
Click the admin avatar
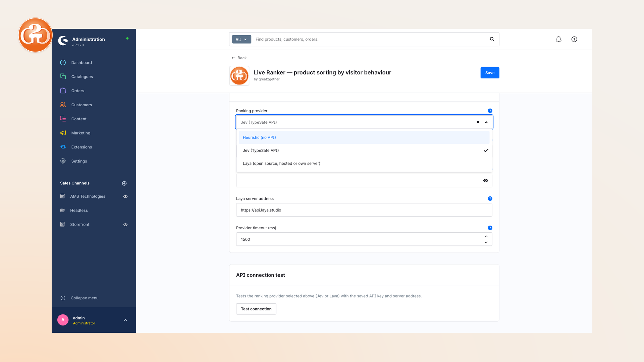[x=63, y=320]
